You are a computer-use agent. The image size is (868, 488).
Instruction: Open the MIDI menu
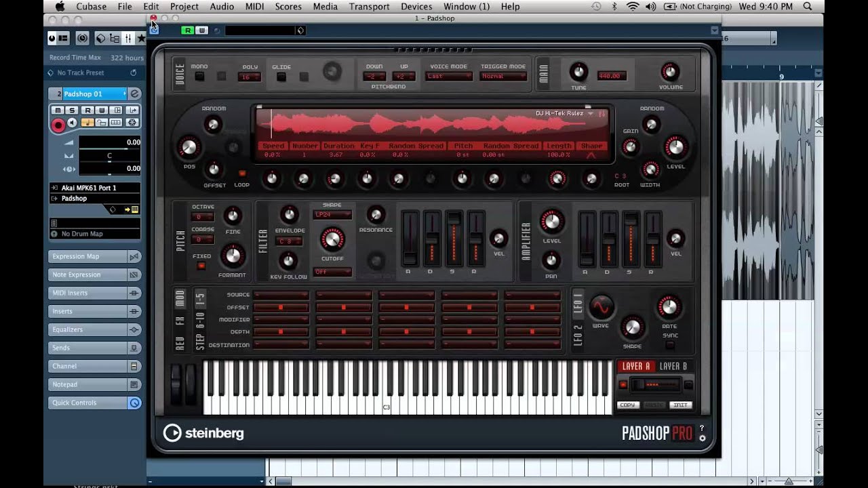(254, 6)
